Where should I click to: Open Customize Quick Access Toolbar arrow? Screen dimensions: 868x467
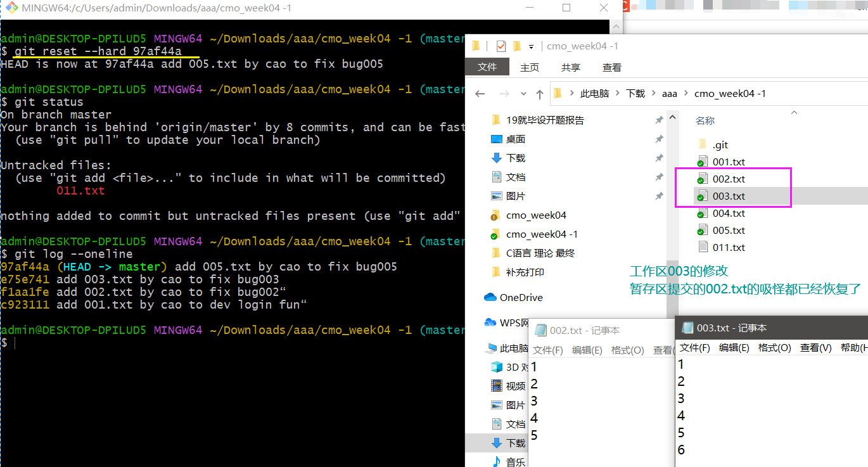point(531,46)
